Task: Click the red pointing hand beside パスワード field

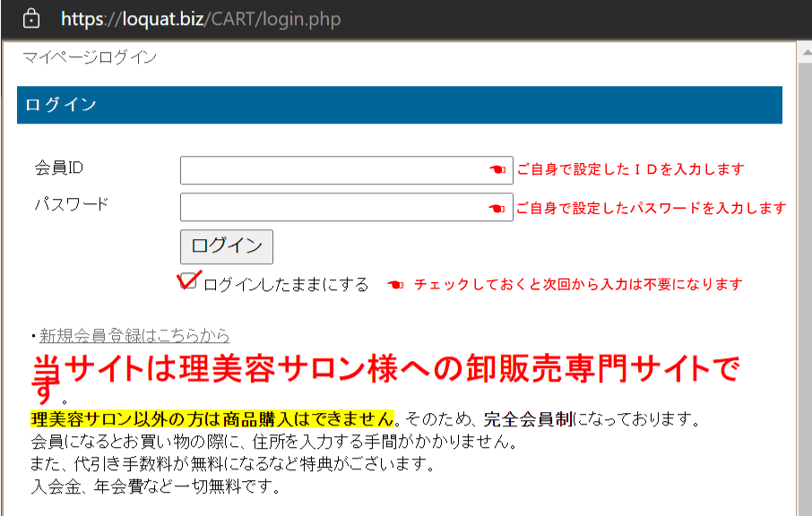Action: [x=497, y=208]
